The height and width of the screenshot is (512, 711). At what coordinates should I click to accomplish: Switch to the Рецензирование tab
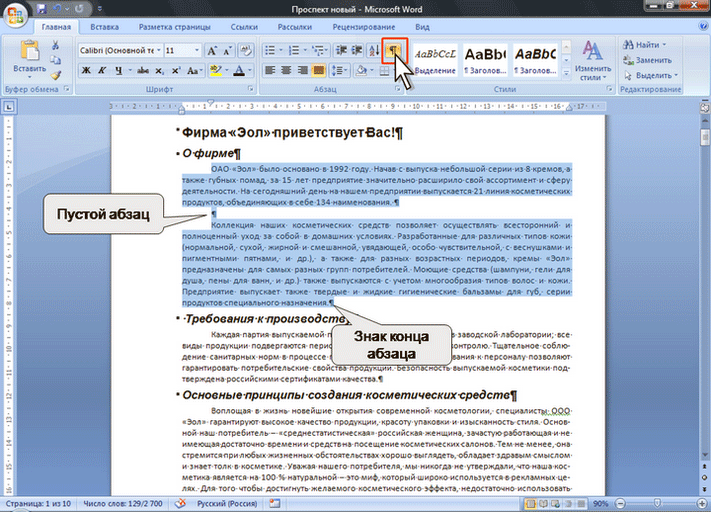(364, 27)
